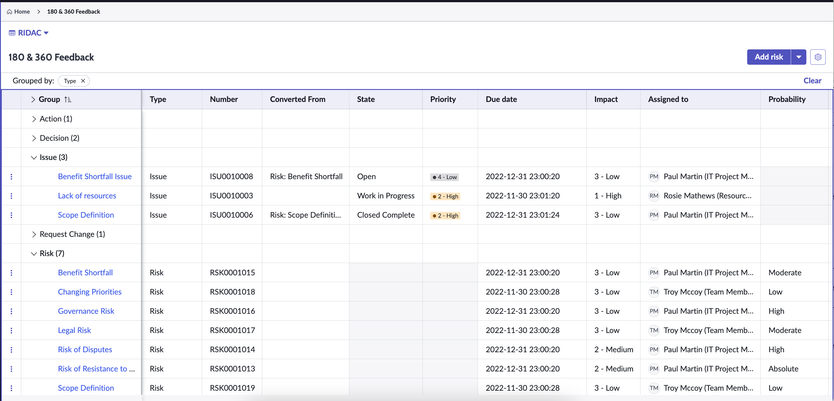834x401 pixels.
Task: Click TM avatar in the RSK0001018 row
Action: point(654,292)
